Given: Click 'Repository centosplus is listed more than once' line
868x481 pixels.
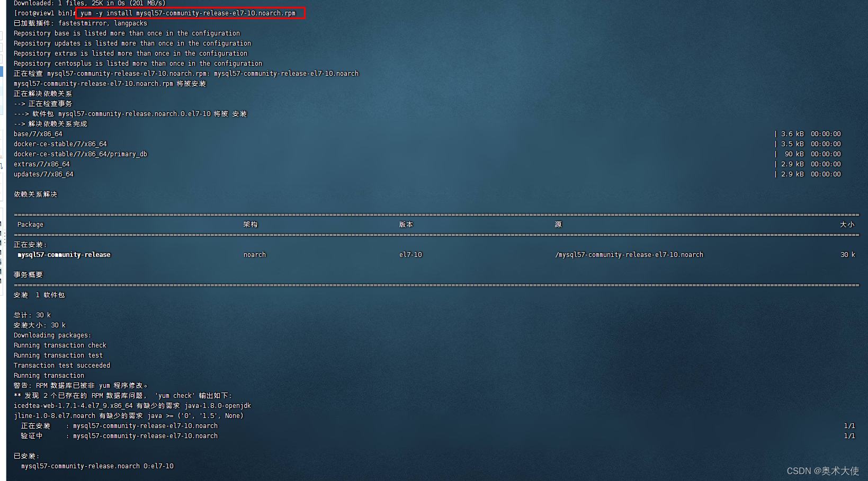Looking at the screenshot, I should pyautogui.click(x=138, y=64).
